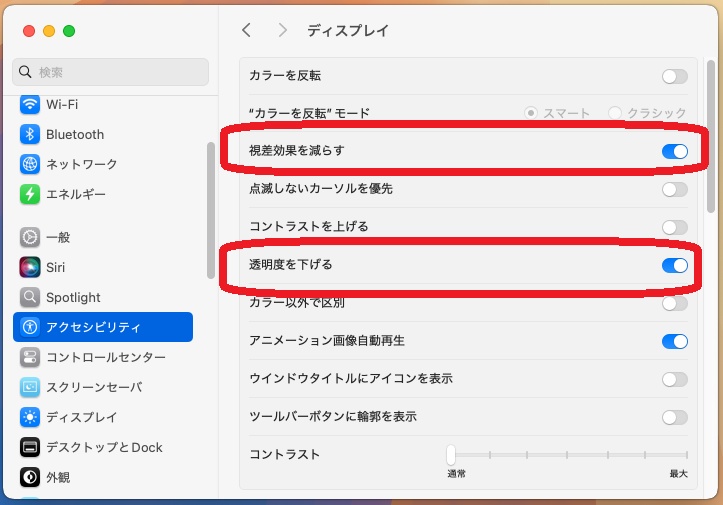Turn off アニメーション画像自動再生 switch
Screen dimensions: 723x505
[x=675, y=341]
